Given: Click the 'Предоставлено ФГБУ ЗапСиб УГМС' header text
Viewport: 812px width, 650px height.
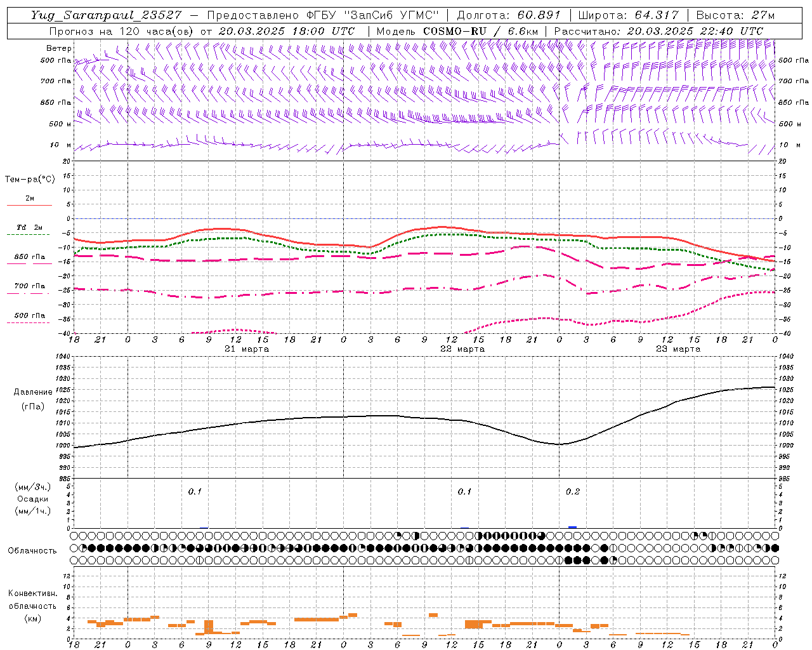Looking at the screenshot, I should (x=323, y=15).
